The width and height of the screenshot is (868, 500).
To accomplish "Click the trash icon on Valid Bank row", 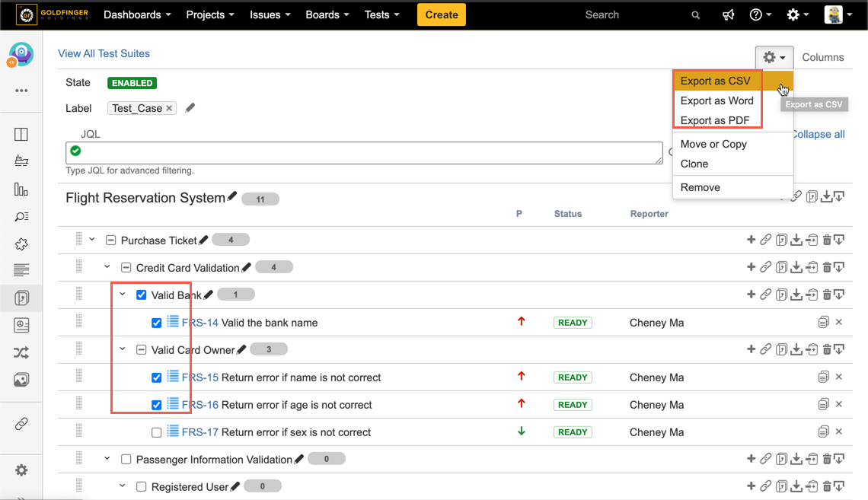I will 826,295.
